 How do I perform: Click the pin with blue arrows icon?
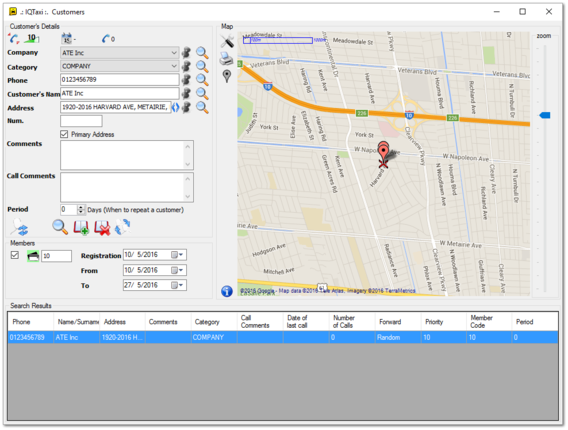coord(19,227)
